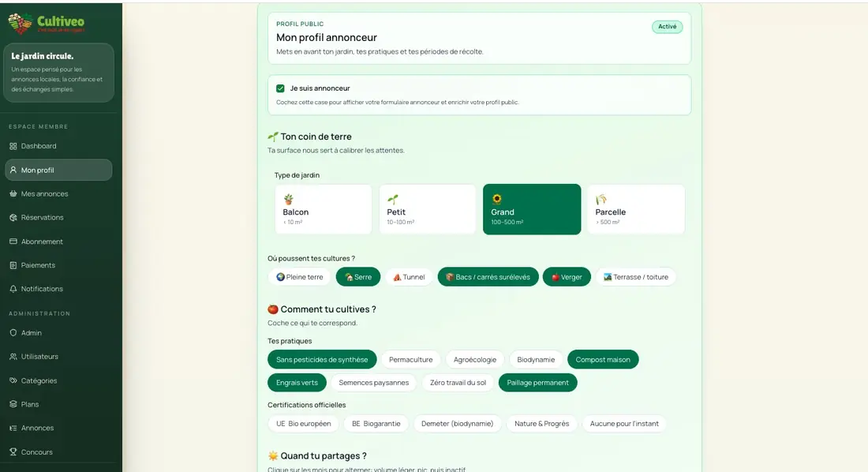Click the Paiements receipt icon

pos(13,265)
